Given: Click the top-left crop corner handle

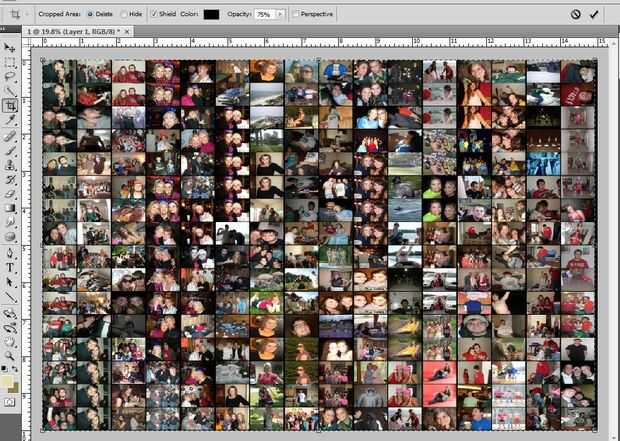Looking at the screenshot, I should (43, 60).
